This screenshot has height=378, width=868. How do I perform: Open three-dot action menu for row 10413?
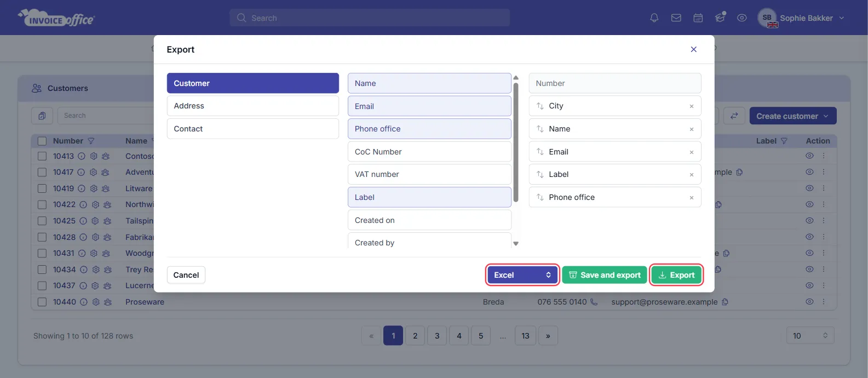[x=823, y=156]
